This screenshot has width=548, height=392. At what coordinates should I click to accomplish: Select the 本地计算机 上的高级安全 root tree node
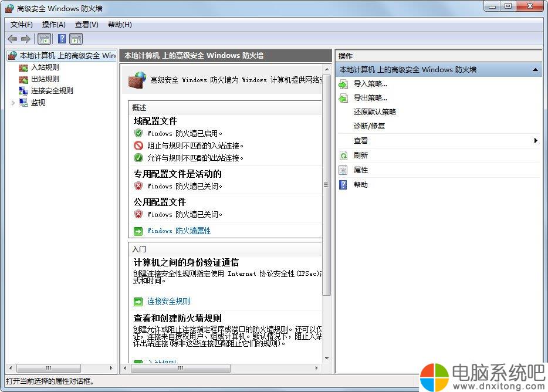(x=67, y=56)
